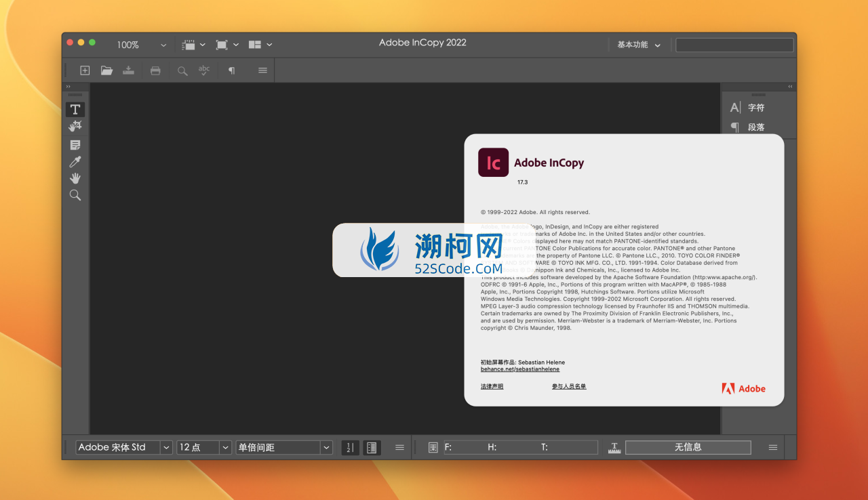Viewport: 868px width, 500px height.
Task: Select the Type tool
Action: pos(75,109)
